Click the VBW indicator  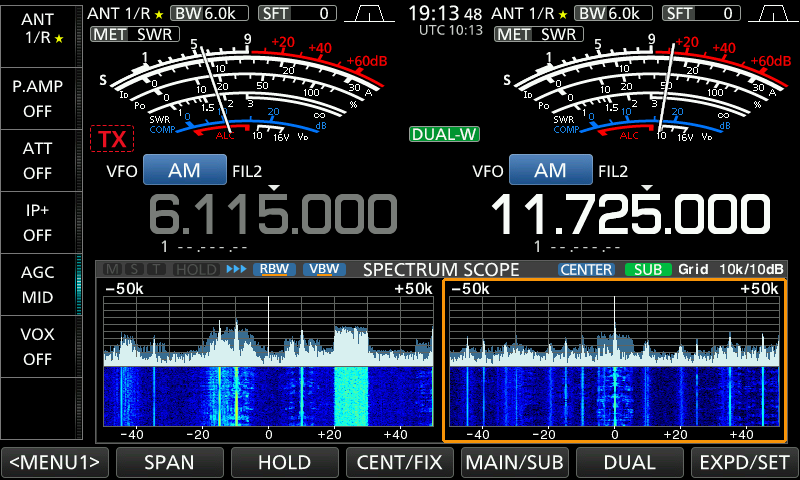tap(324, 269)
